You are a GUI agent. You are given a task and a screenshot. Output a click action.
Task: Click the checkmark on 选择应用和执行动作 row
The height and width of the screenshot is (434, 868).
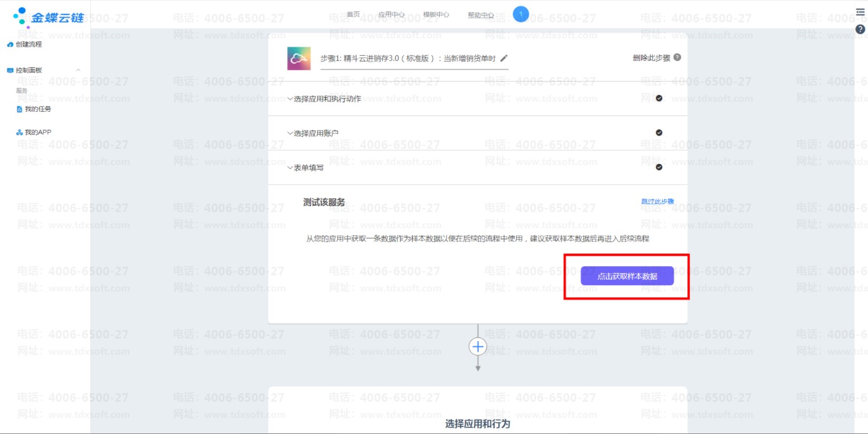point(659,98)
